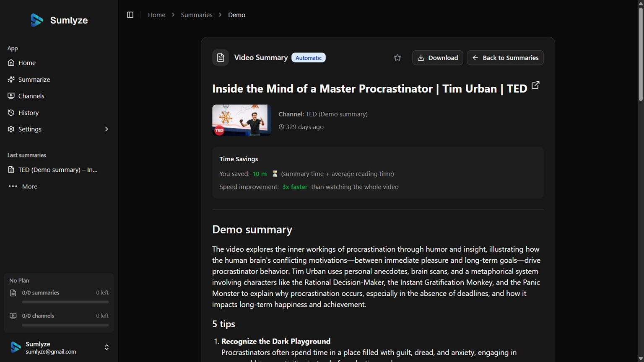This screenshot has width=644, height=362.
Task: Click the Download button
Action: (x=438, y=58)
